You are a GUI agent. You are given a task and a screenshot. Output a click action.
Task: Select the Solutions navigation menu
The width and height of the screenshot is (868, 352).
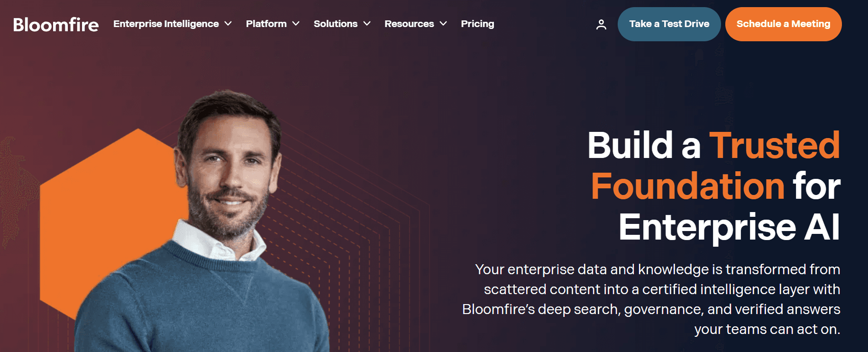[x=335, y=24]
